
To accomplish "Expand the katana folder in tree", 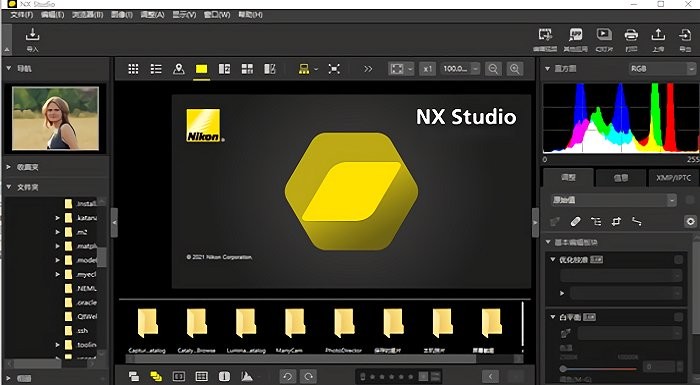I will point(57,218).
